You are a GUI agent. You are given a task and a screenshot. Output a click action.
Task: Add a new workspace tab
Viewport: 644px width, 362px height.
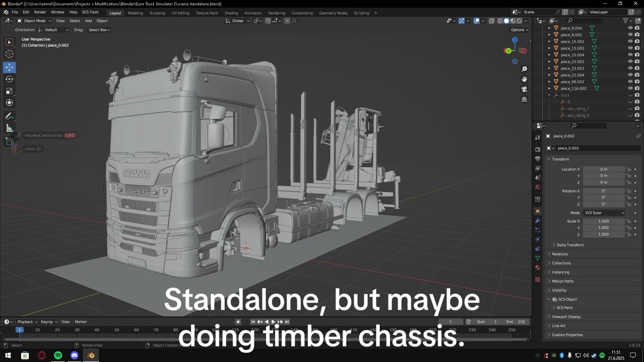(376, 13)
